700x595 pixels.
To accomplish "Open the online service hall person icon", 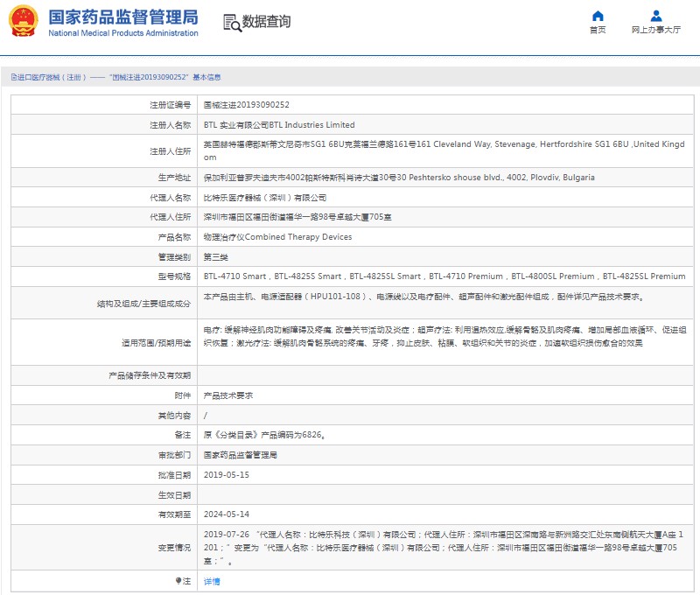I will point(655,16).
